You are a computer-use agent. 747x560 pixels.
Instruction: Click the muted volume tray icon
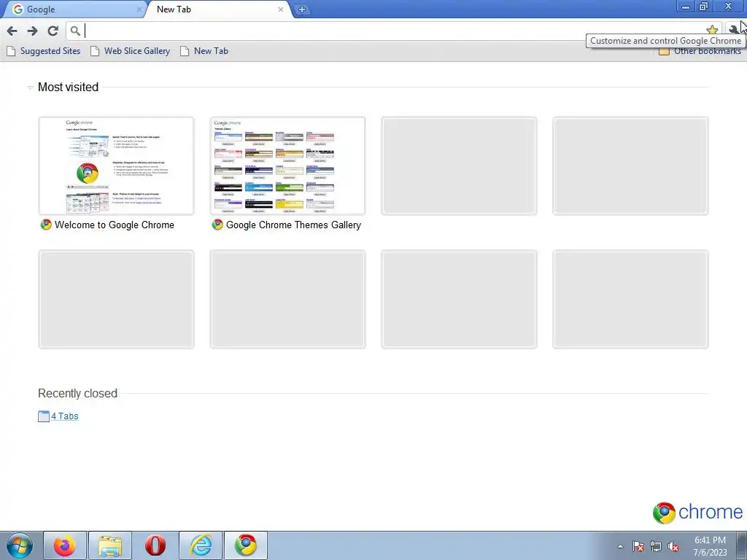673,546
